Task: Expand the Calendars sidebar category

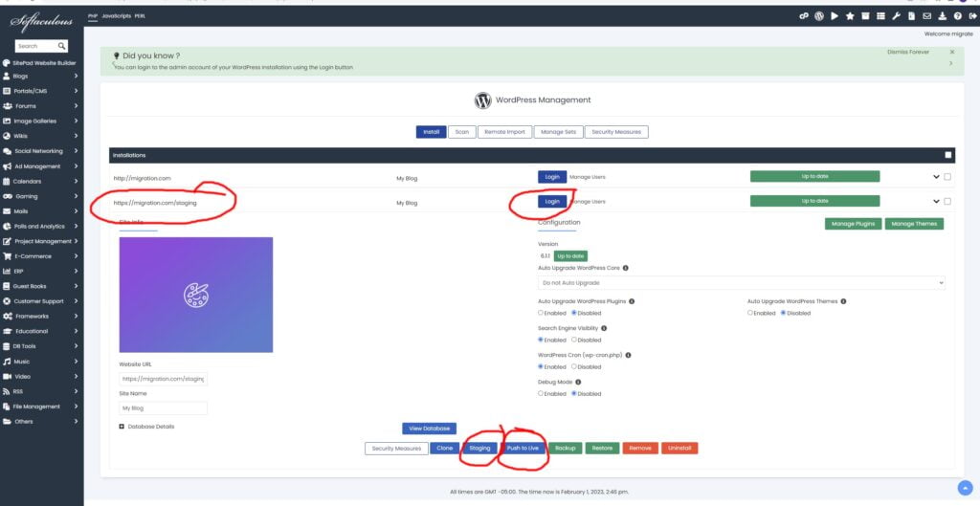Action: click(76, 181)
